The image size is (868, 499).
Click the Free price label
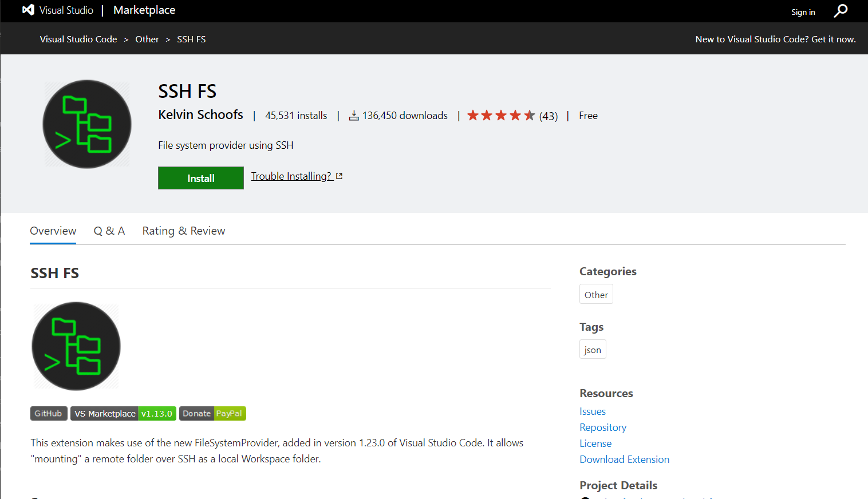coord(588,116)
